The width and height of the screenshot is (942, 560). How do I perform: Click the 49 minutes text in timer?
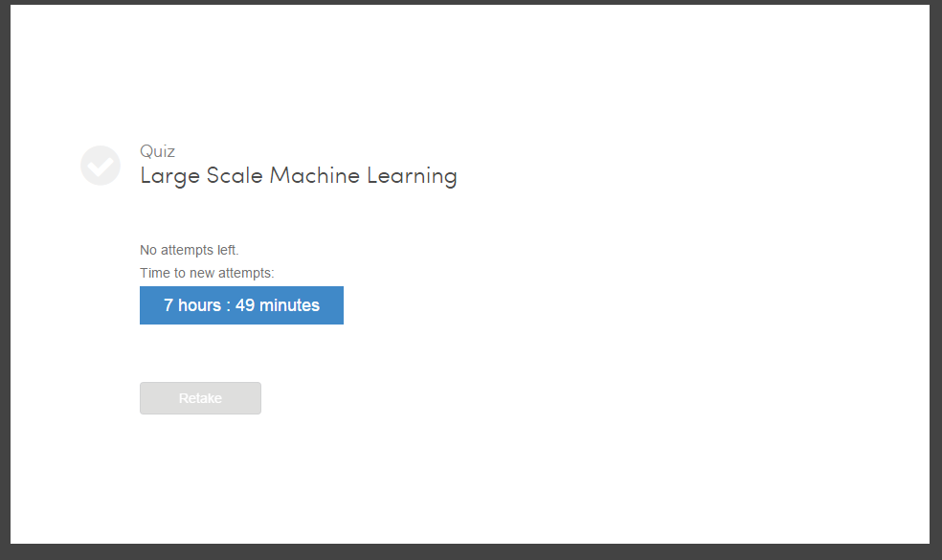278,305
